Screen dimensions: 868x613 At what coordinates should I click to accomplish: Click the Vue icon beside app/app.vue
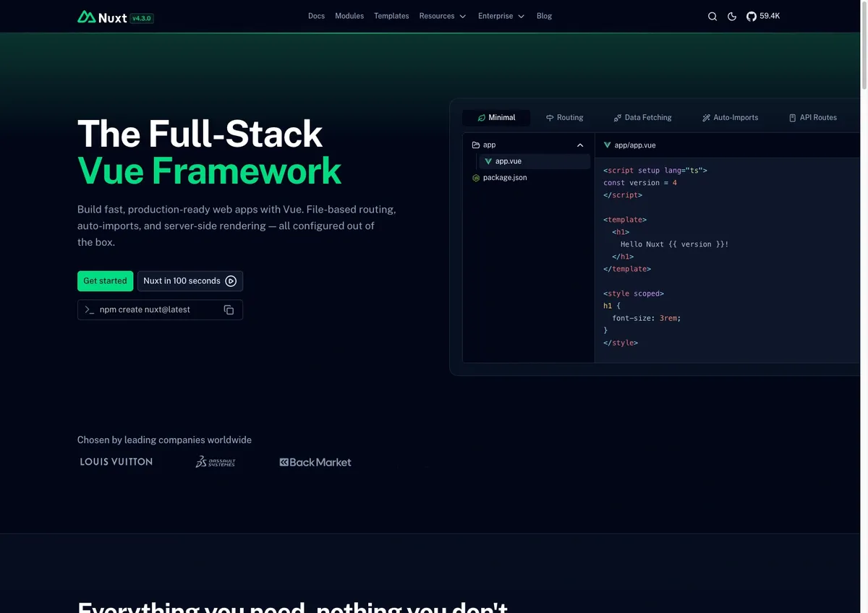tap(608, 145)
